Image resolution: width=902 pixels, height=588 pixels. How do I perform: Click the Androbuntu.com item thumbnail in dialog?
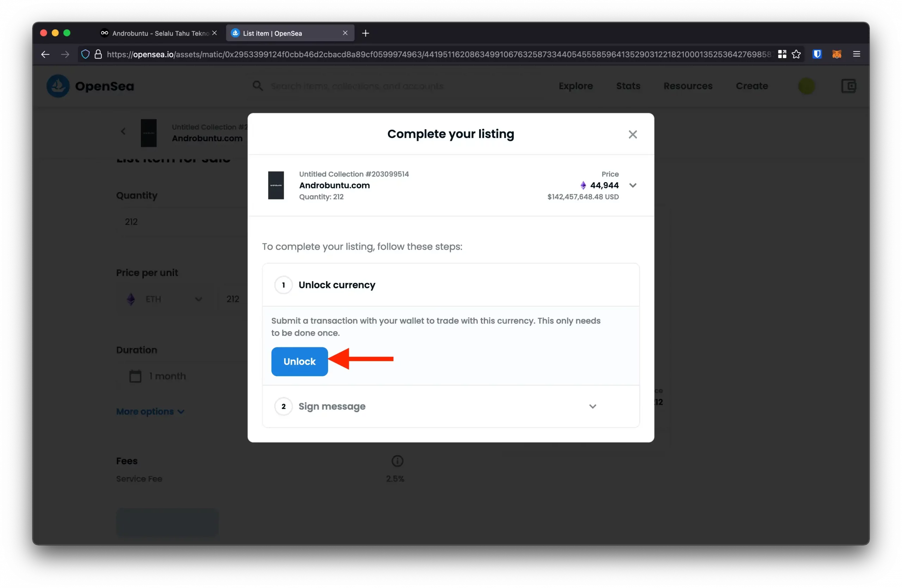pyautogui.click(x=276, y=185)
